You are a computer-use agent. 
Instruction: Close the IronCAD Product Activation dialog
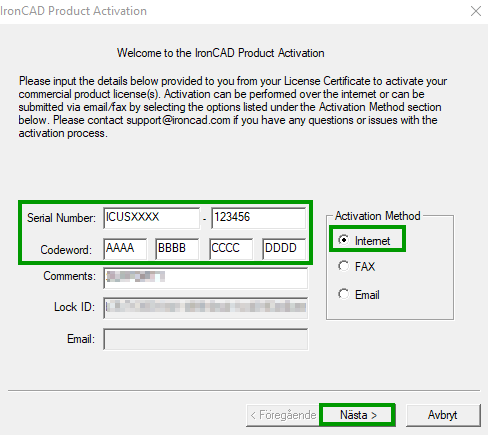click(476, 11)
